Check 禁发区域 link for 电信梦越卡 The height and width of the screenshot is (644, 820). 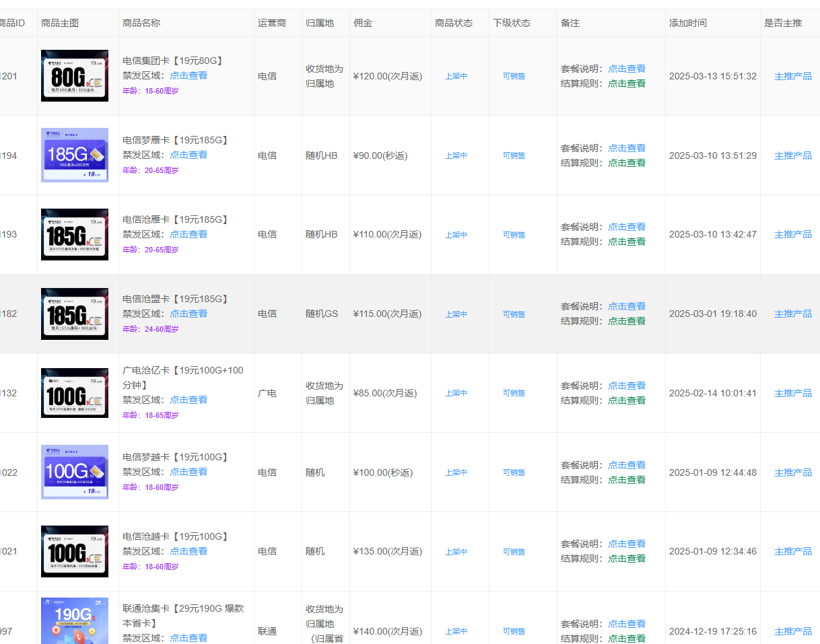click(189, 472)
